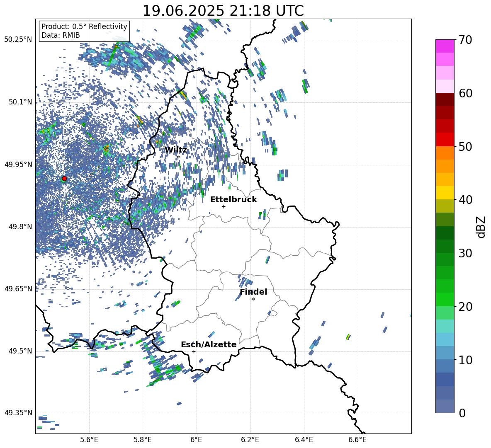Screen dimensions: 491x448
Task: Click the Esch/Alzette city label
Action: click(x=209, y=344)
